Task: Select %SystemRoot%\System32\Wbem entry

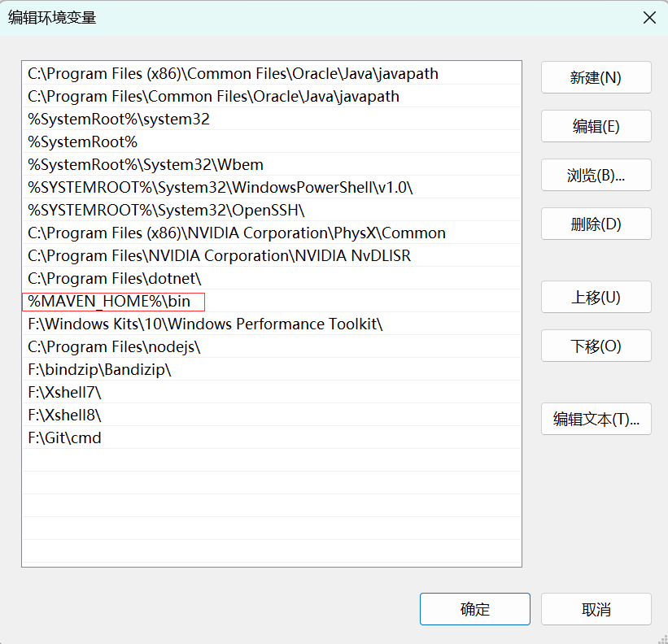Action: pos(272,165)
